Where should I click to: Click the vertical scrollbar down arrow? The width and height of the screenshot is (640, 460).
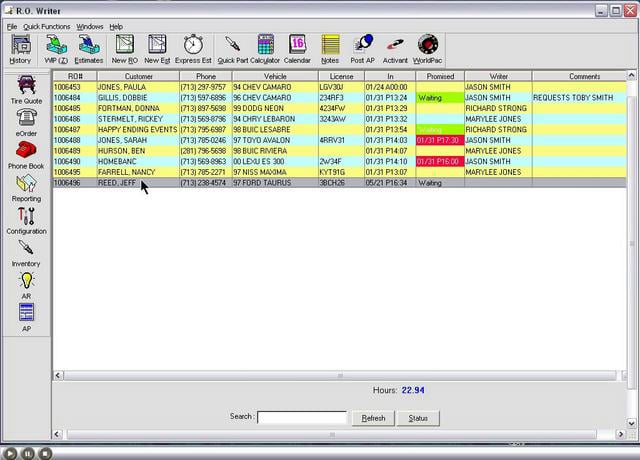[x=631, y=423]
